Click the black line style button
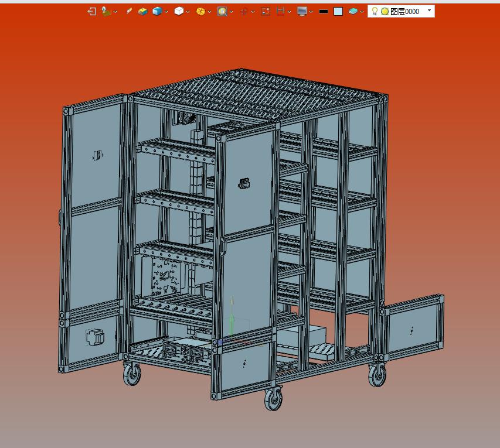 [324, 11]
